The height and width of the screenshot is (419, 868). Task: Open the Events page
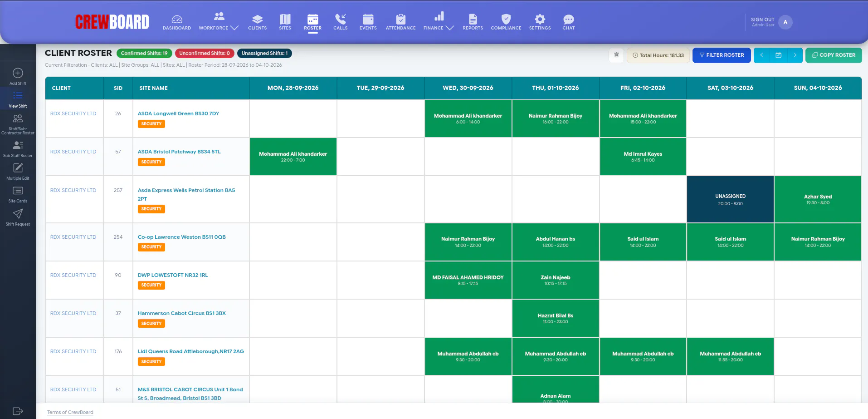(368, 22)
